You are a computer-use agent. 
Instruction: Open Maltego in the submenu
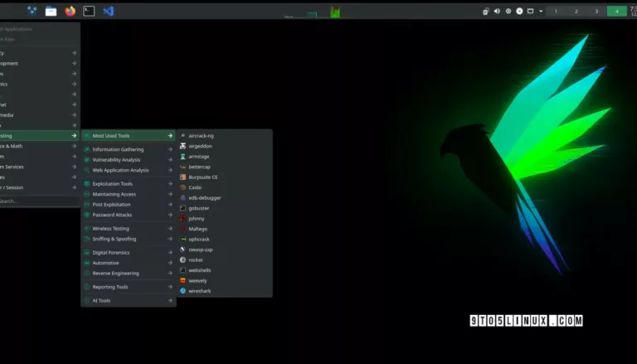coord(197,228)
